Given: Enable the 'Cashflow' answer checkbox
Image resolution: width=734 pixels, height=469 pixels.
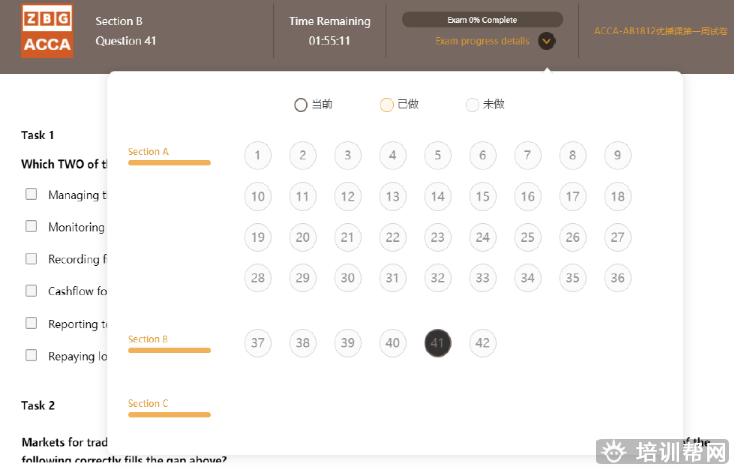Looking at the screenshot, I should tap(31, 291).
